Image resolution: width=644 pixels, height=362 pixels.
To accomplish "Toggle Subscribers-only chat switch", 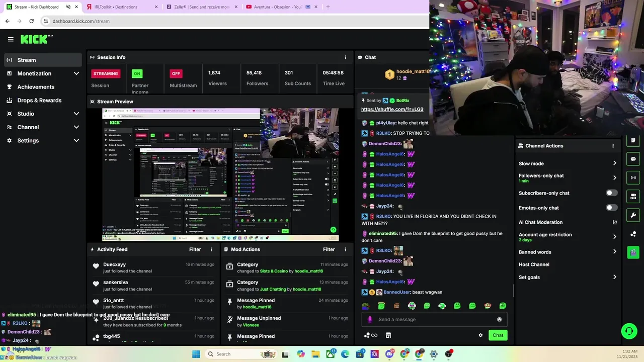I will (x=611, y=193).
